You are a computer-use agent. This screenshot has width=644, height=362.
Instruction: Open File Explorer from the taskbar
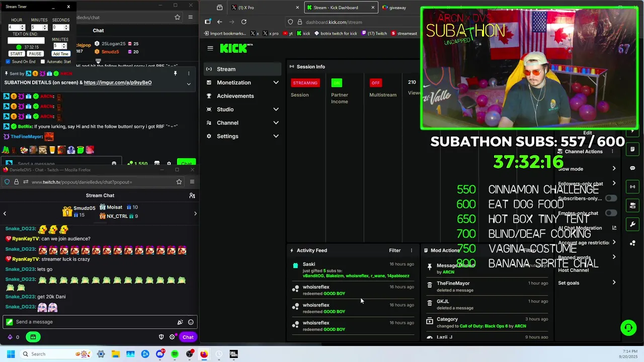click(115, 354)
